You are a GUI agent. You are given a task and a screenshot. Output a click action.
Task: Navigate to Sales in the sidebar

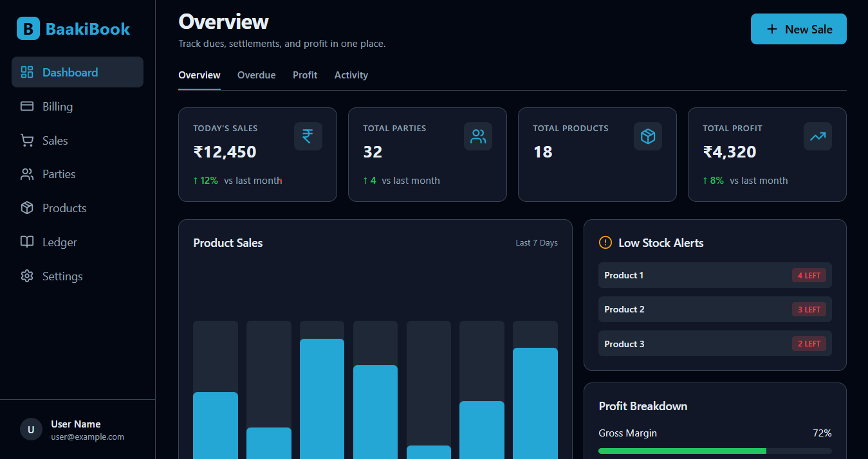[x=55, y=141]
